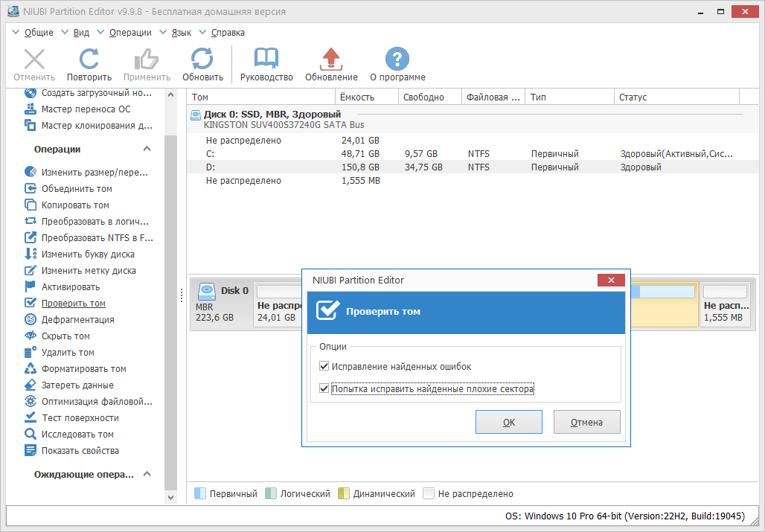
Task: Click the Apply (Применить) thumbs-up icon
Action: click(147, 60)
